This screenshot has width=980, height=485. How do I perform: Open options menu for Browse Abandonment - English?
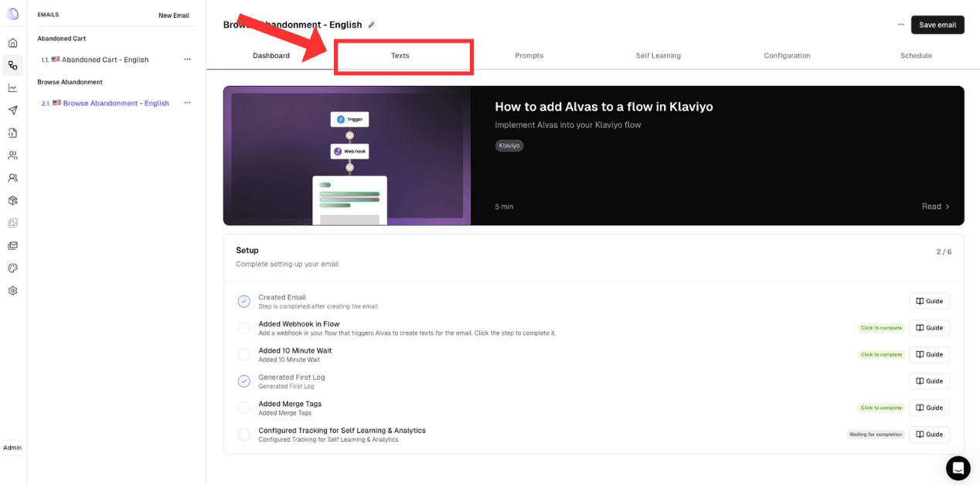[187, 103]
